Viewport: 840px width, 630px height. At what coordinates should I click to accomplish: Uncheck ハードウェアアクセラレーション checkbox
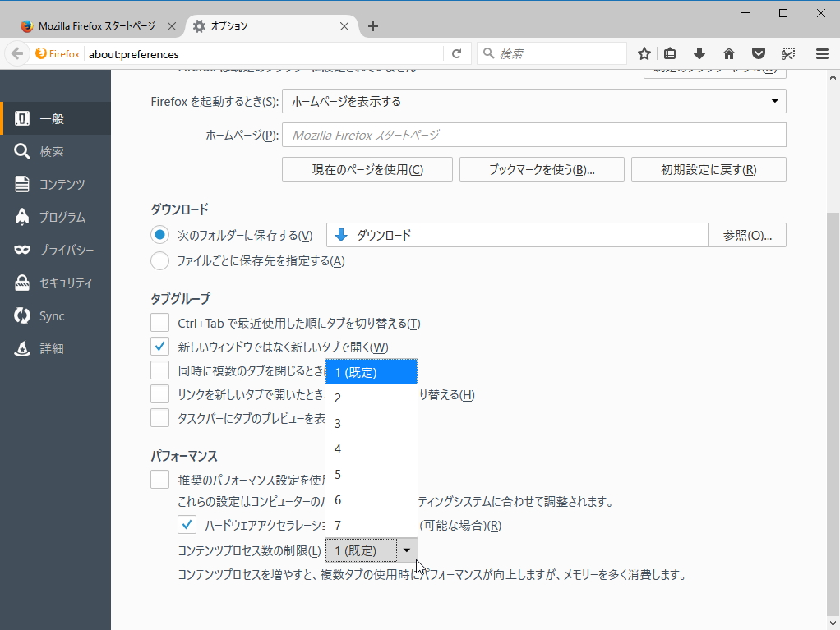(187, 525)
